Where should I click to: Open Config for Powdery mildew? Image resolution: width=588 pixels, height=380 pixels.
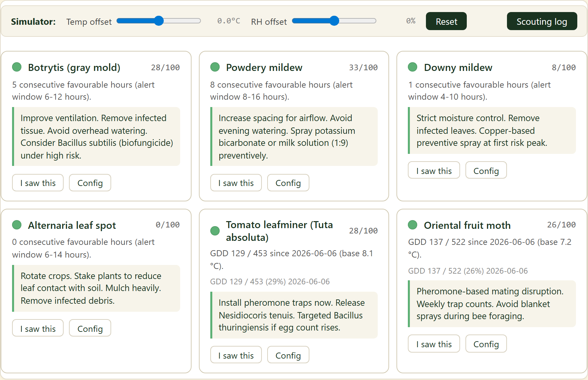coord(288,183)
